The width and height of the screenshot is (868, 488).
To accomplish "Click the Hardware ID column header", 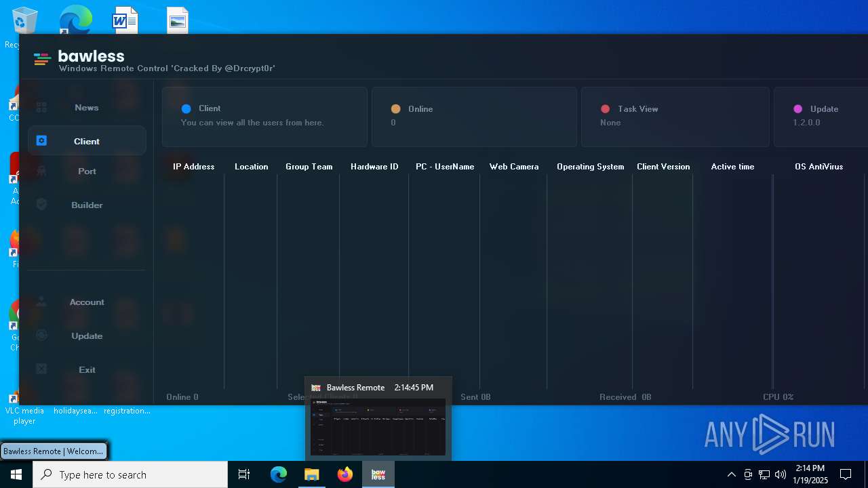I will (374, 167).
